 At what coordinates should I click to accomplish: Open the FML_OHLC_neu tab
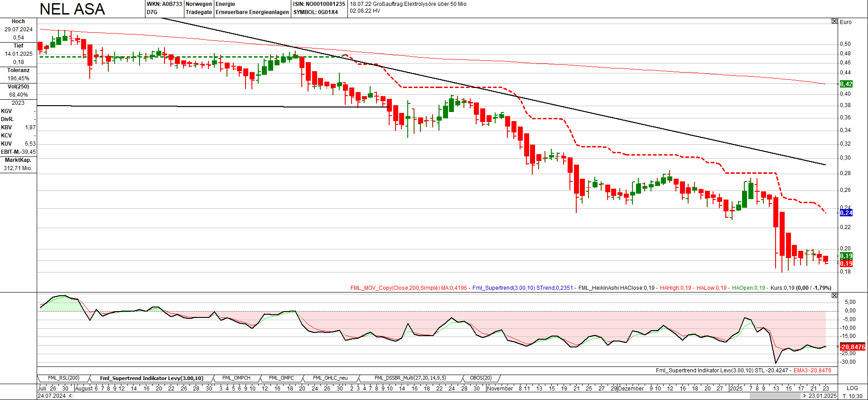(330, 378)
